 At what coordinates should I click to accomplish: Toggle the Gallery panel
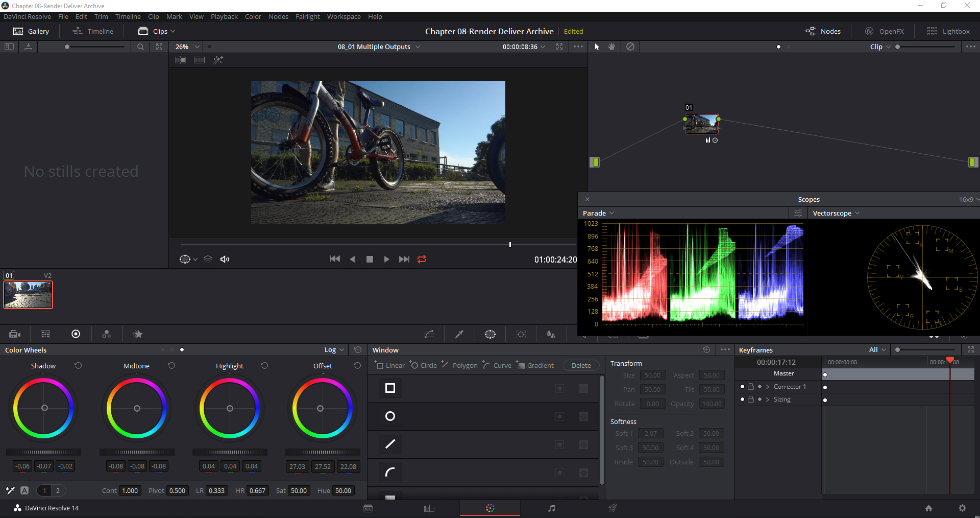[x=31, y=31]
